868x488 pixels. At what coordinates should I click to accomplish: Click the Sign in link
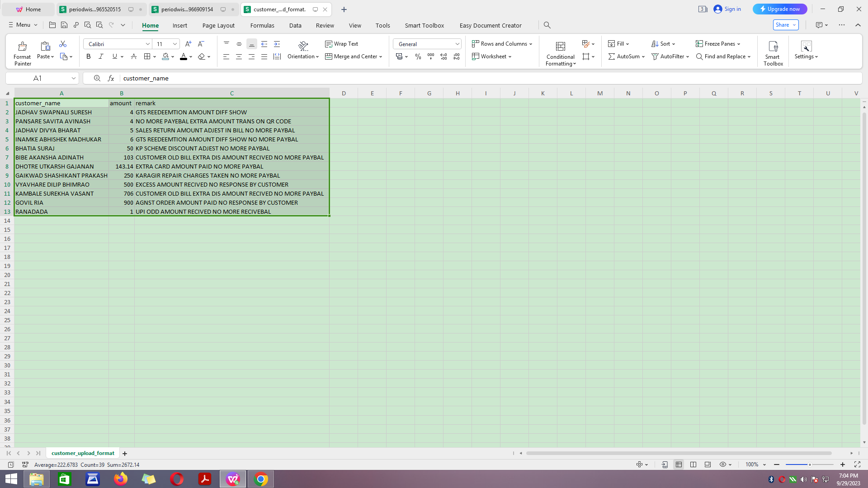(727, 9)
